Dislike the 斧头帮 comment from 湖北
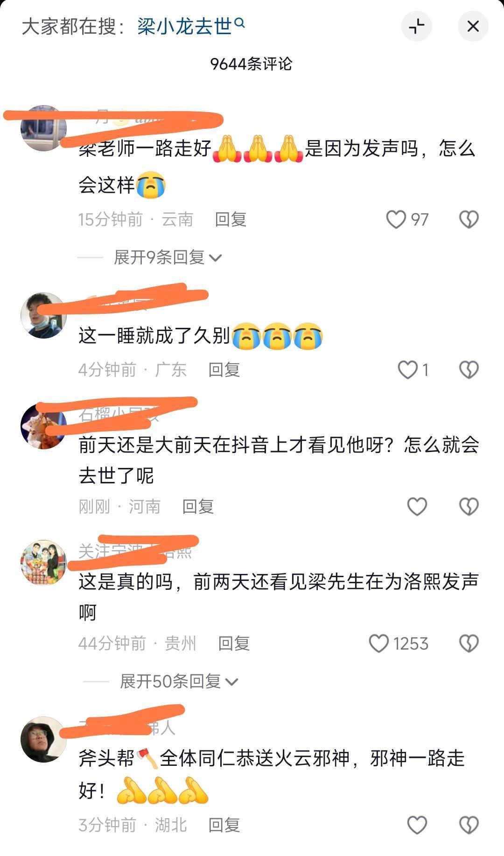This screenshot has height=856, width=504. (469, 825)
